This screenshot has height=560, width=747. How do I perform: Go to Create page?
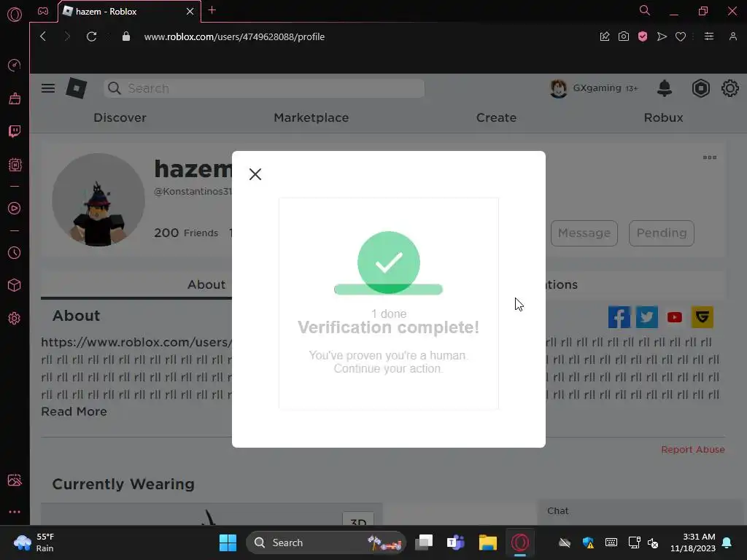coord(496,117)
